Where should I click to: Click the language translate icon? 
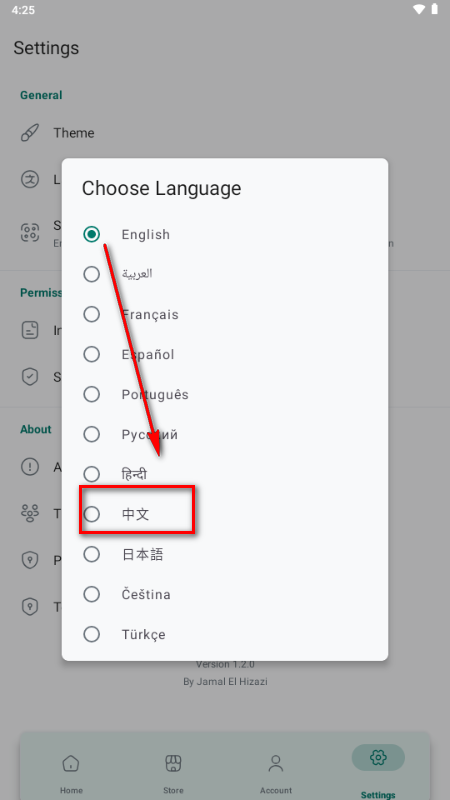click(30, 180)
